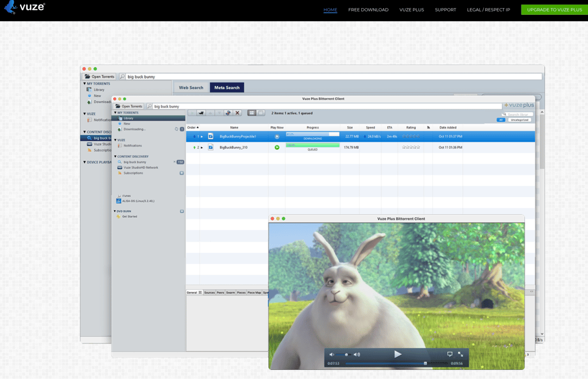
Task: Click the move up queue toolbar icon
Action: pyautogui.click(x=210, y=113)
